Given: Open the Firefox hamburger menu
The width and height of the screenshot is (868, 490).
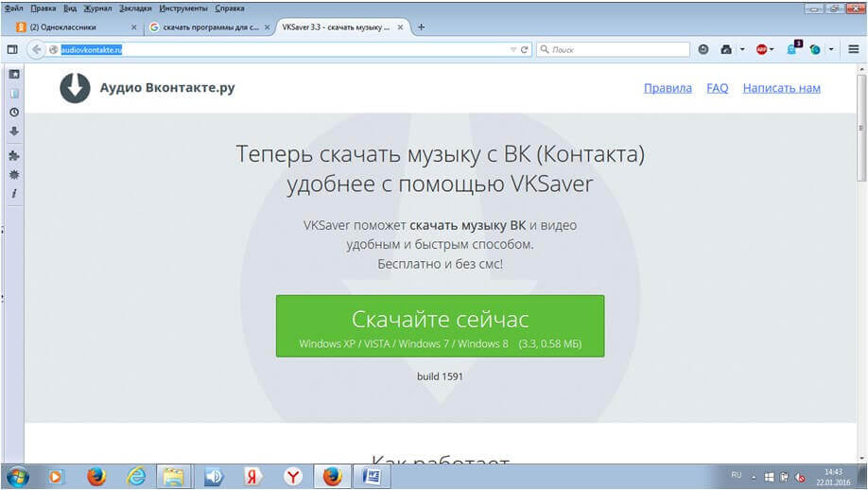Looking at the screenshot, I should [854, 49].
